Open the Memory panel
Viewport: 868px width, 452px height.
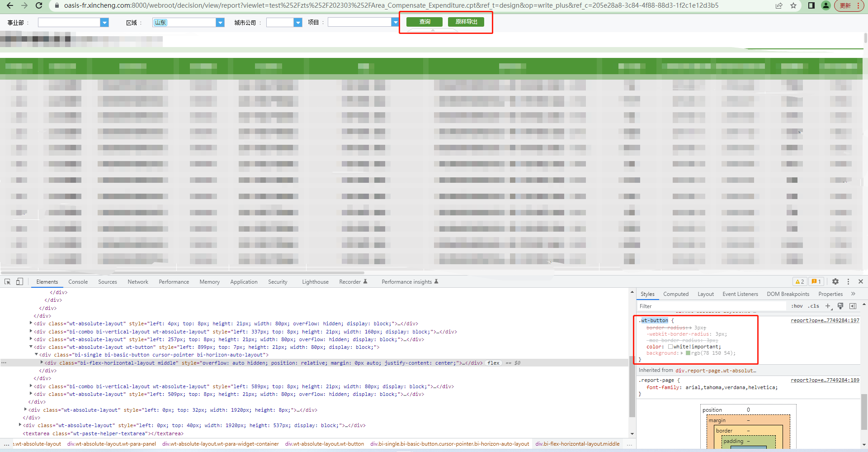(210, 282)
